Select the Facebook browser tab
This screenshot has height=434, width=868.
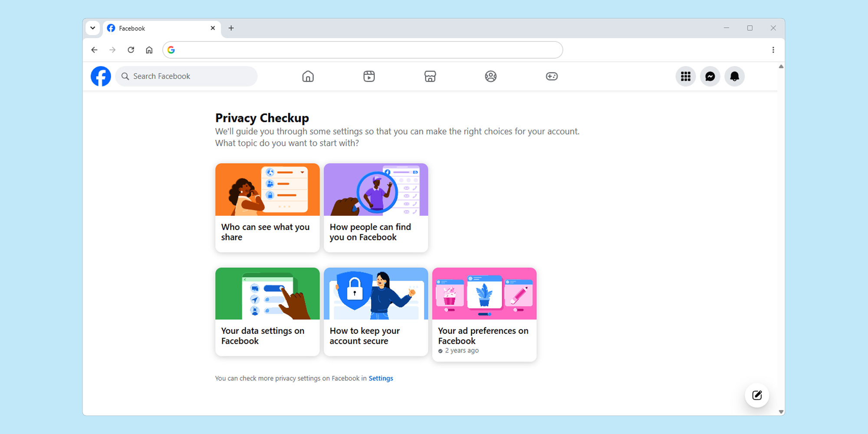click(x=162, y=28)
